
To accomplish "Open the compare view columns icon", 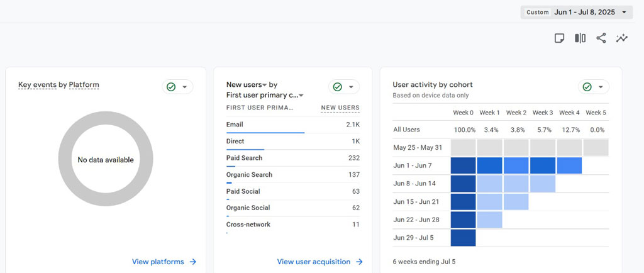I will [580, 38].
